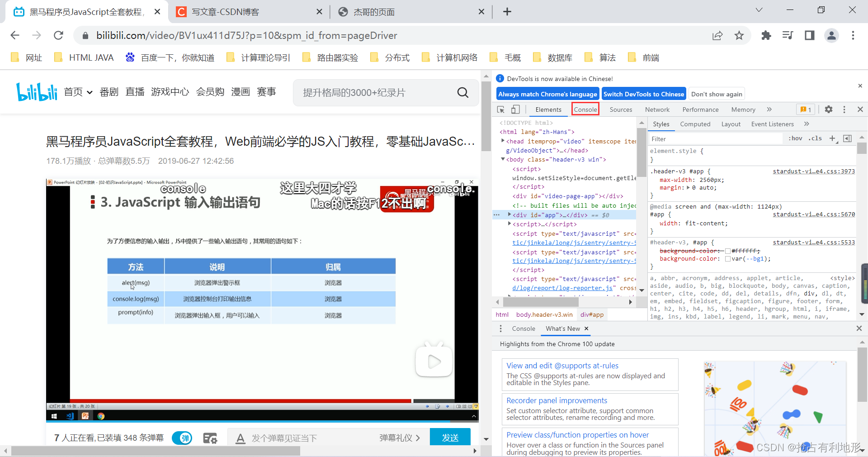Click the Styles Filter input field
Image resolution: width=868 pixels, height=457 pixels.
pos(716,139)
